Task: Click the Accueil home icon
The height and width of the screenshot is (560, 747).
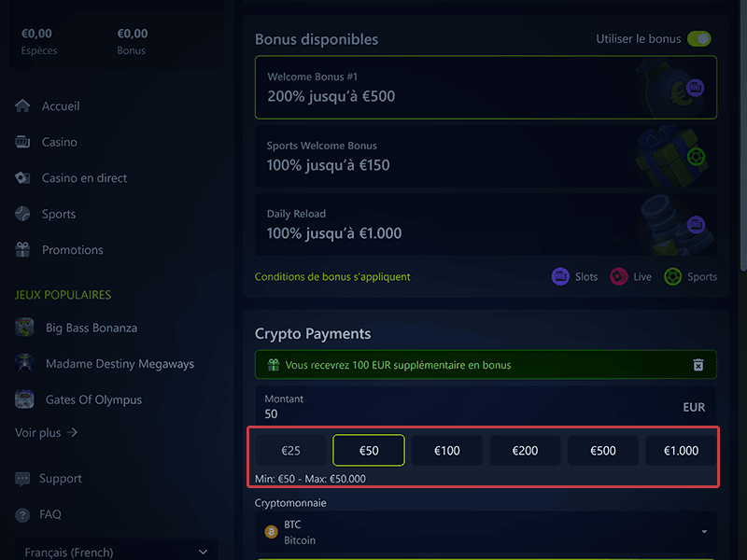Action: pos(23,106)
